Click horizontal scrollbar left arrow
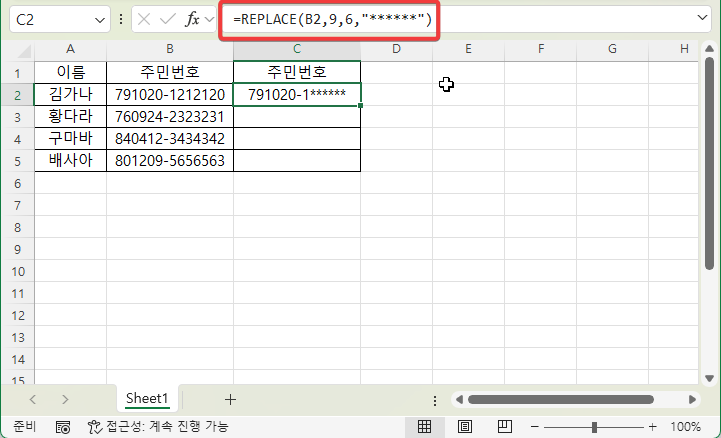The height and width of the screenshot is (438, 721). pos(459,399)
